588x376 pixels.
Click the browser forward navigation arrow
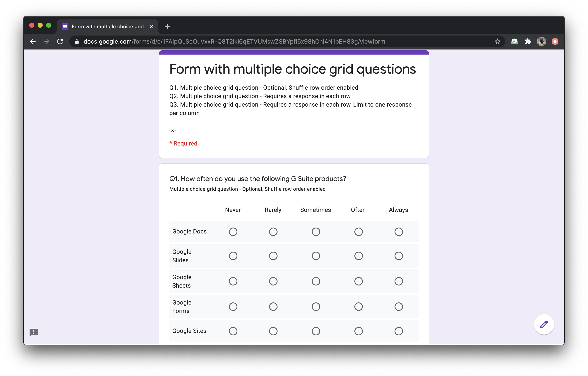[x=47, y=42]
